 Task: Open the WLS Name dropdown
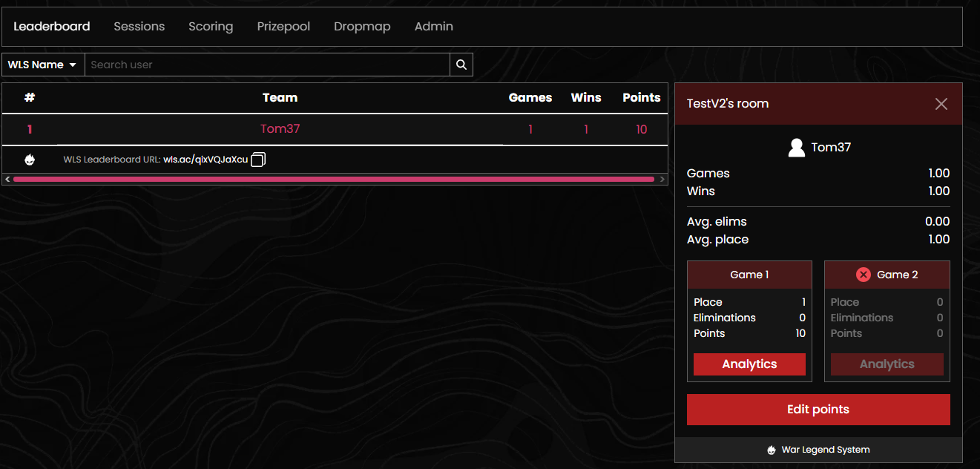coord(43,65)
